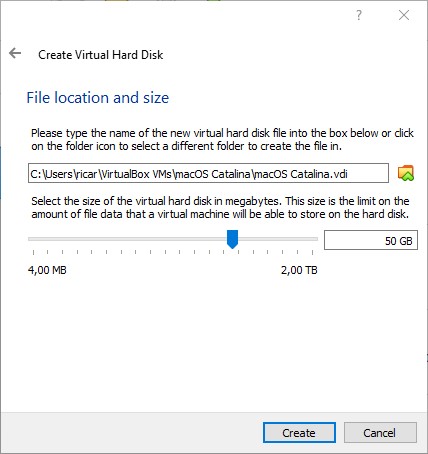The width and height of the screenshot is (428, 454).
Task: Click 'C:\Users' at start of file path
Action: (x=51, y=174)
